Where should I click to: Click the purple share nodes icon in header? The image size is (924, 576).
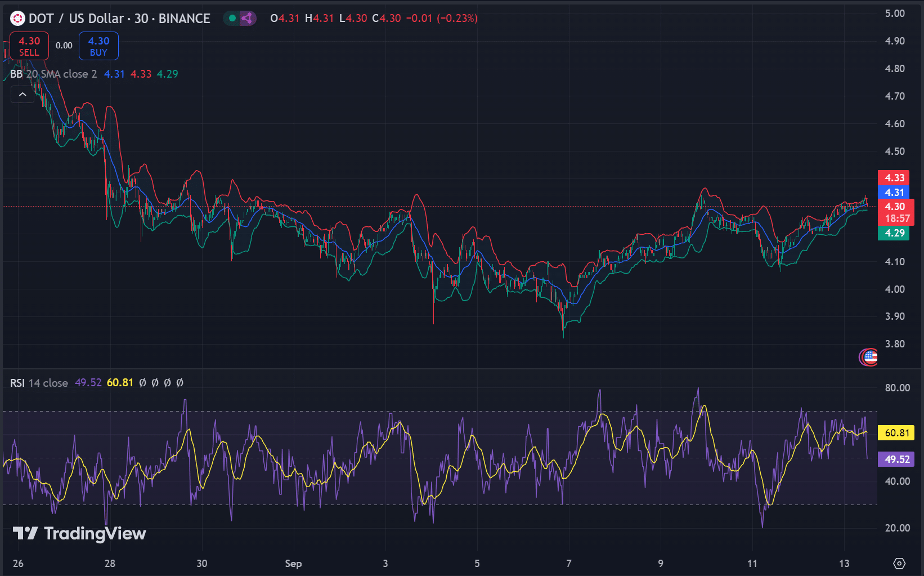[x=247, y=19]
